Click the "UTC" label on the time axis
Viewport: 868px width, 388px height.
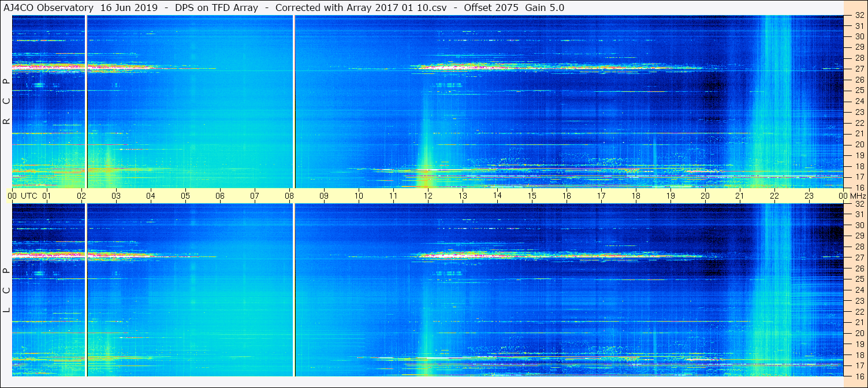coord(29,196)
